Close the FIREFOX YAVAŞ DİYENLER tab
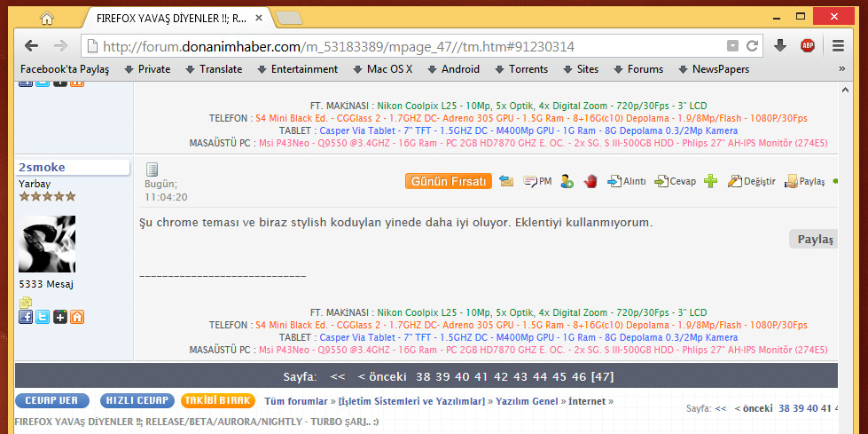 pos(259,19)
